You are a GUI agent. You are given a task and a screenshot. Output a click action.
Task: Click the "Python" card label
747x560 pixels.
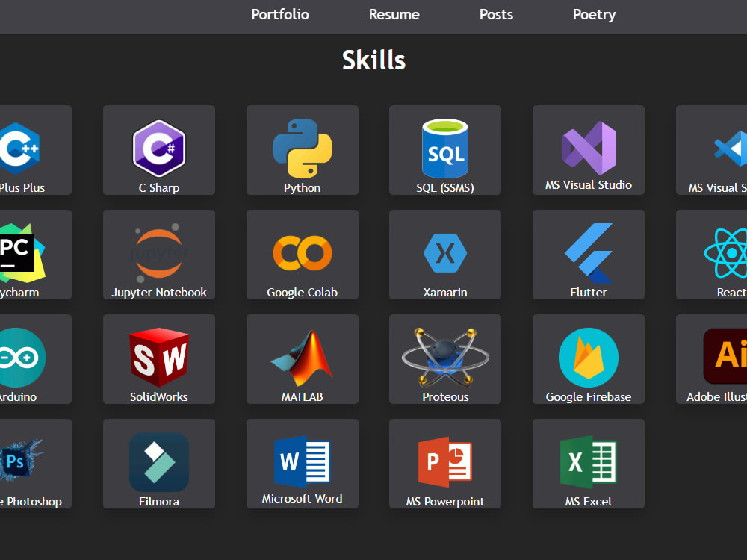coord(302,188)
